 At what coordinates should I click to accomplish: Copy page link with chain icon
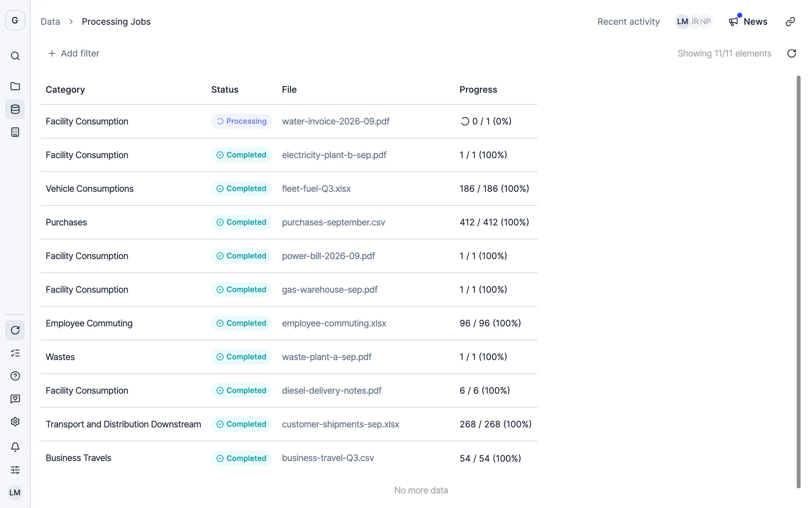tap(790, 22)
